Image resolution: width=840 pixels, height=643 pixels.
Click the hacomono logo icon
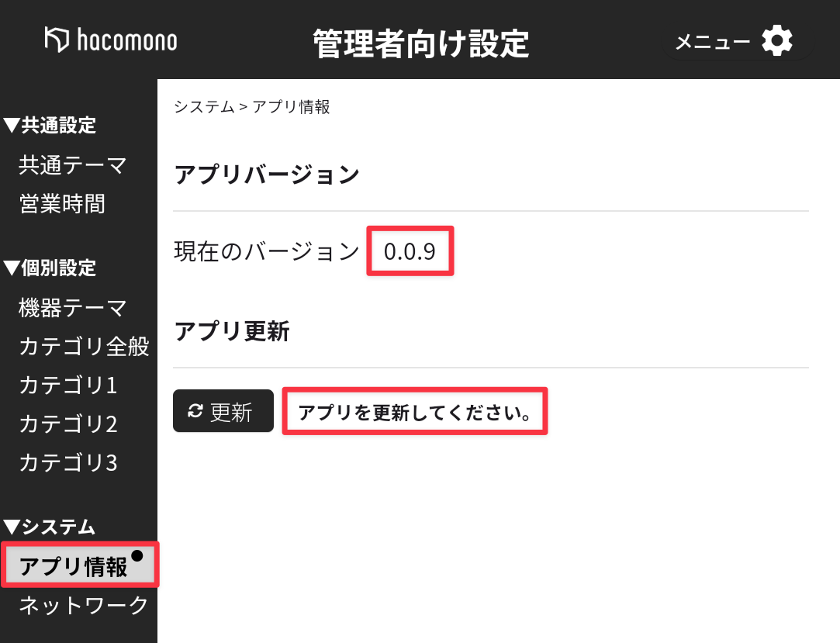pos(56,40)
